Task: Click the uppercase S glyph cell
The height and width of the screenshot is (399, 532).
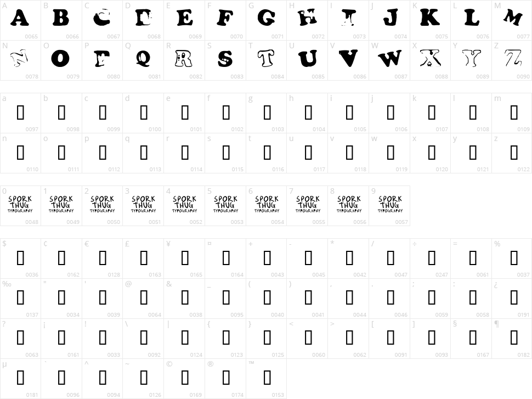Action: (x=225, y=58)
